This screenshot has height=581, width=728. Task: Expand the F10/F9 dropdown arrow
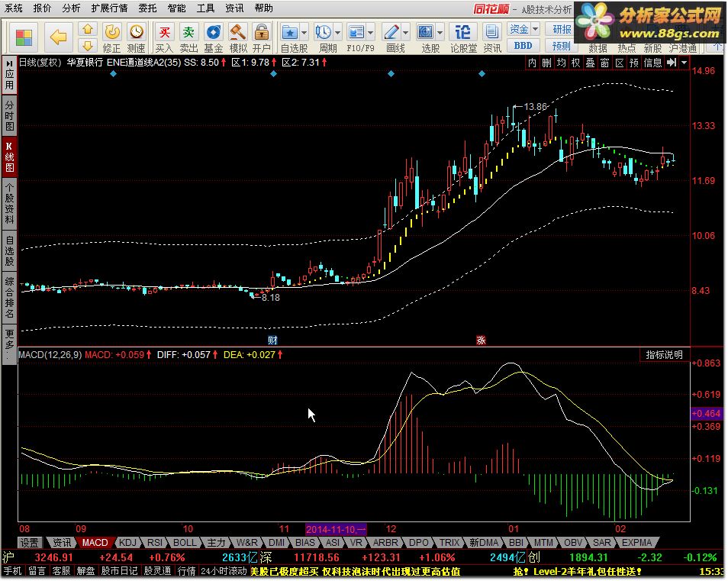coord(371,33)
